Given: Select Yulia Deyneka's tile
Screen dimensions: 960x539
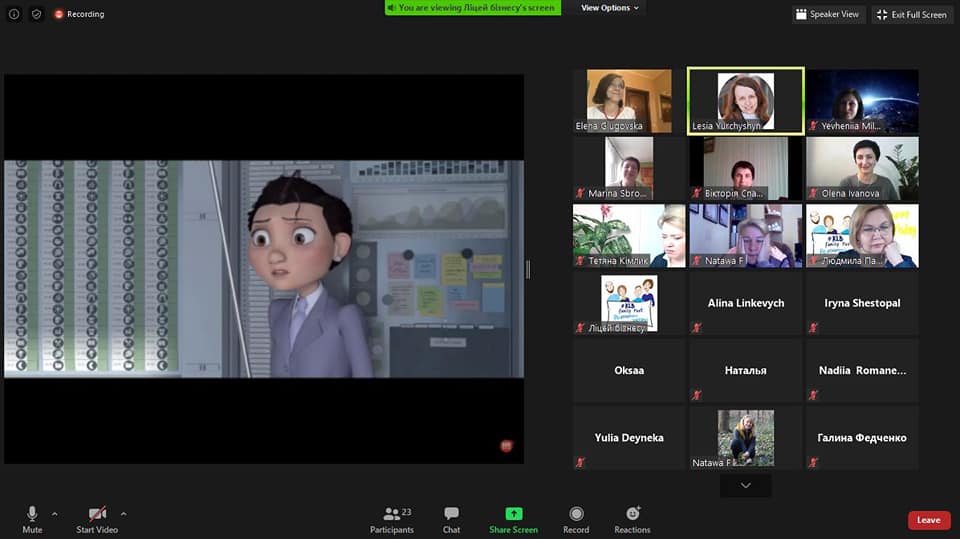Looking at the screenshot, I should pyautogui.click(x=629, y=438).
